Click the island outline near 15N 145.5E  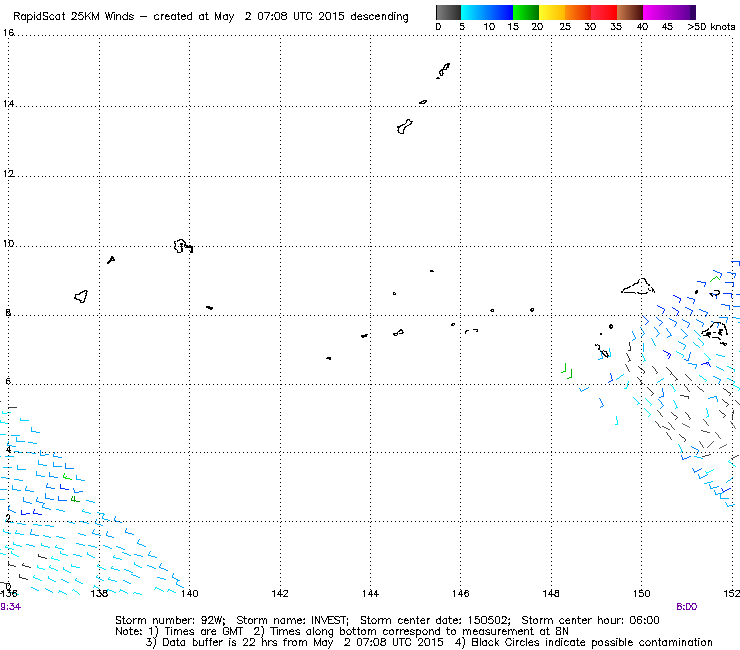(443, 71)
